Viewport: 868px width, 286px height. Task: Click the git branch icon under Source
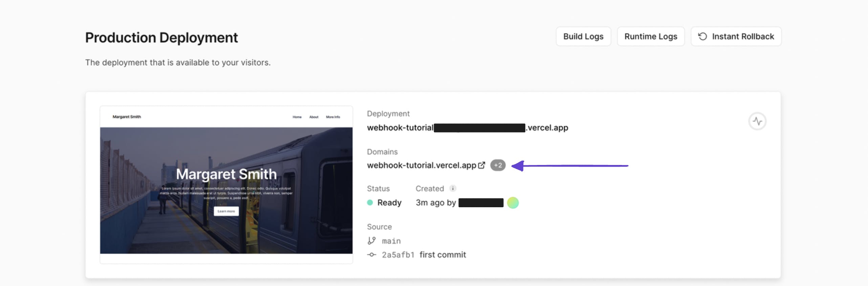[372, 241]
